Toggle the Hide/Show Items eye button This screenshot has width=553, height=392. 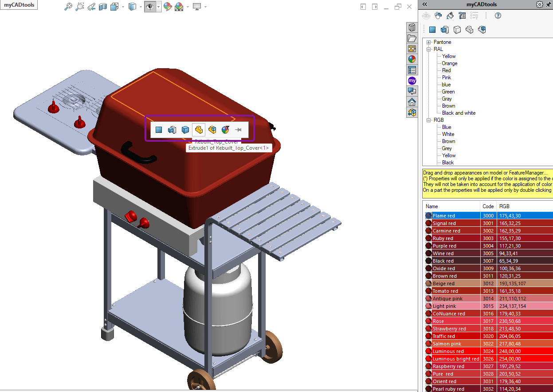tap(150, 7)
